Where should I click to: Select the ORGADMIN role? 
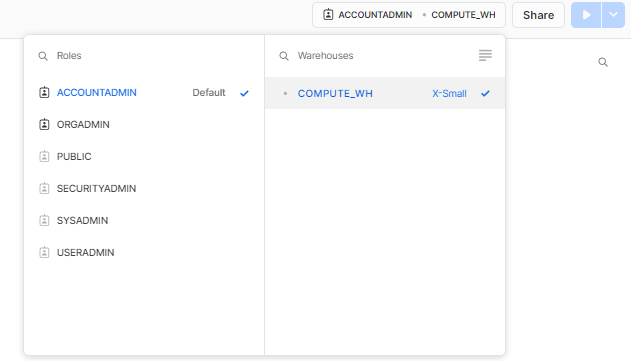tap(144, 124)
